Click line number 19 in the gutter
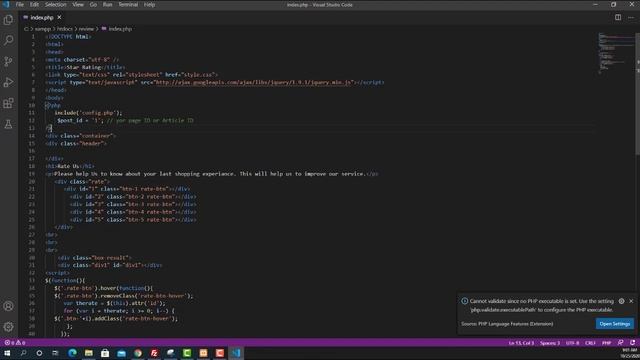This screenshot has width=640, height=360. (x=31, y=174)
